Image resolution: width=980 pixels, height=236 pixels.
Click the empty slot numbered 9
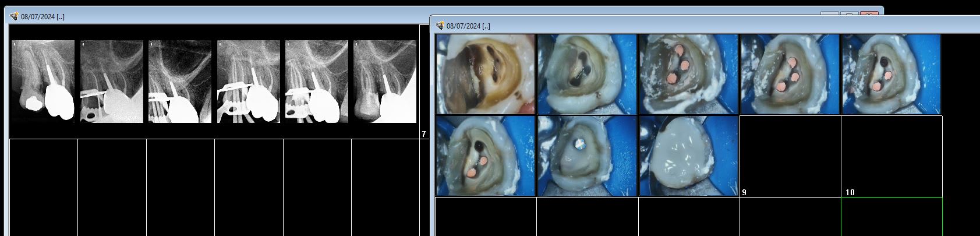(790, 156)
